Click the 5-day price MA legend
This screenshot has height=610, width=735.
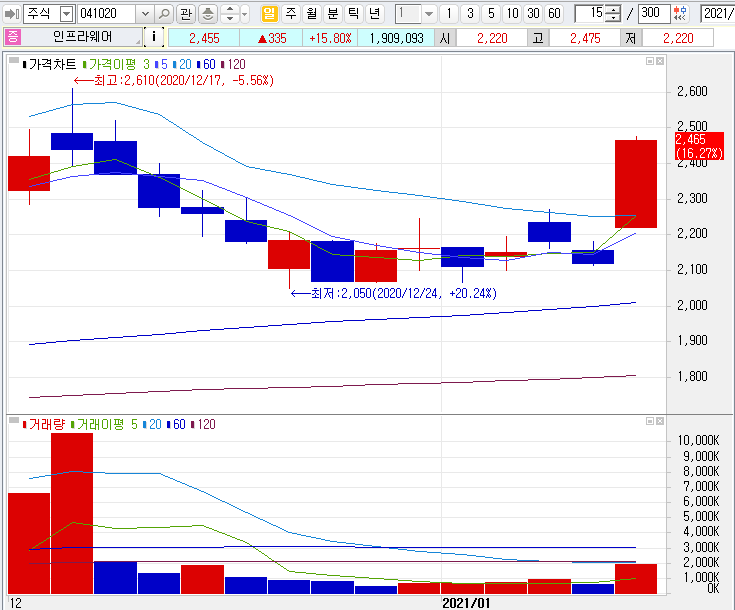pyautogui.click(x=161, y=64)
